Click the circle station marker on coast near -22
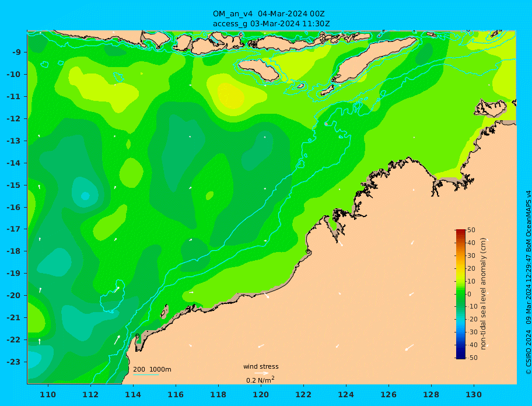Image resolution: width=532 pixels, height=406 pixels. click(138, 336)
